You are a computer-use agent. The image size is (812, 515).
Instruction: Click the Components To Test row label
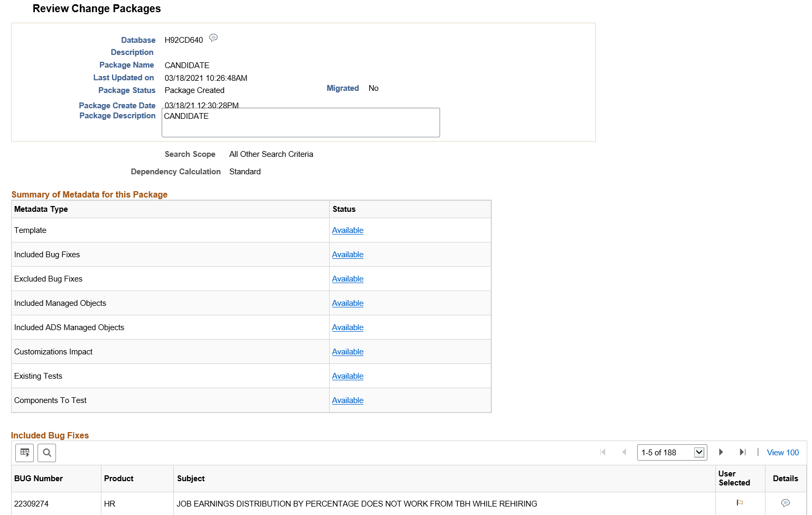click(50, 400)
